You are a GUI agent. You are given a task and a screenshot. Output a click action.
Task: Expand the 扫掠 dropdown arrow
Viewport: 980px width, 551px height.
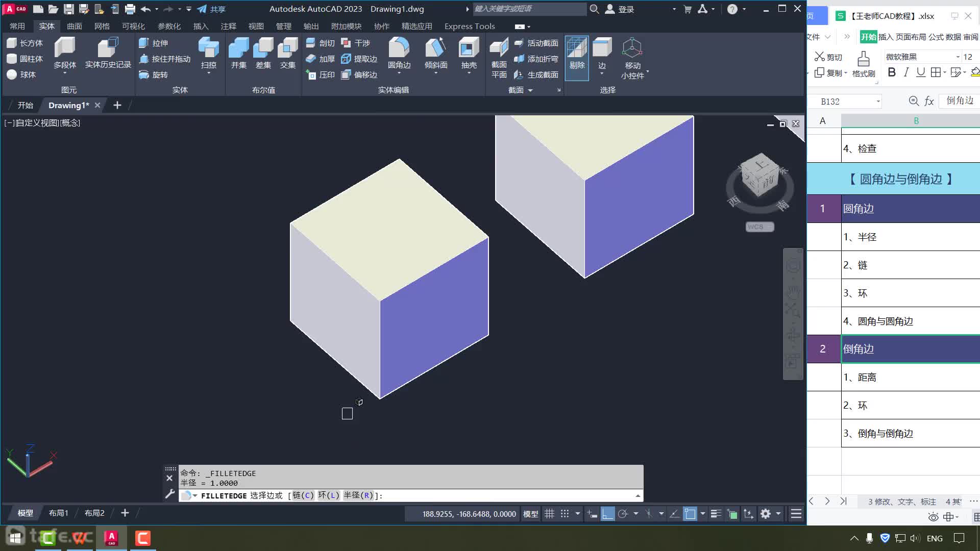click(x=209, y=73)
